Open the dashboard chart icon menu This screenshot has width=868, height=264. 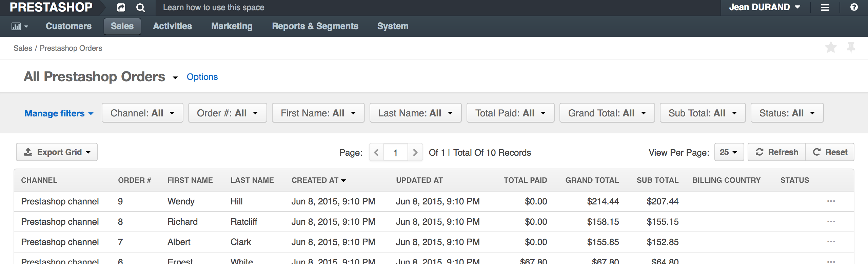coord(20,26)
